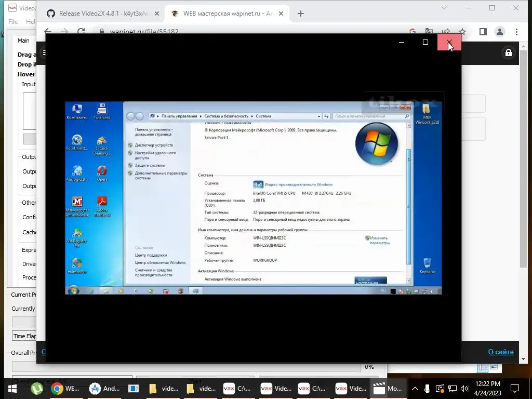The height and width of the screenshot is (399, 532).
Task: Go forward in Chrome
Action: 64,31
